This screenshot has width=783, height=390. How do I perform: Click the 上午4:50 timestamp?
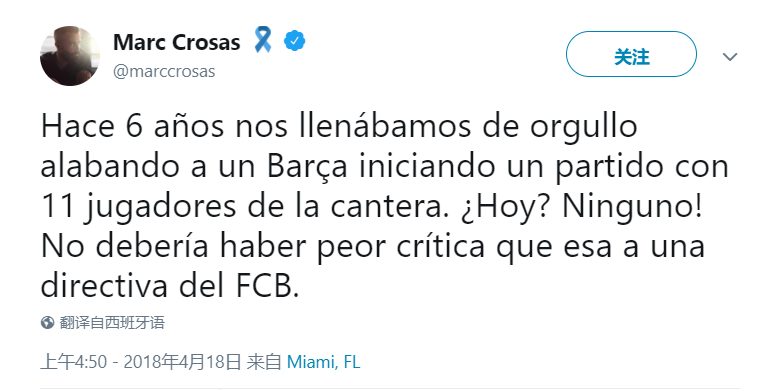pos(73,362)
